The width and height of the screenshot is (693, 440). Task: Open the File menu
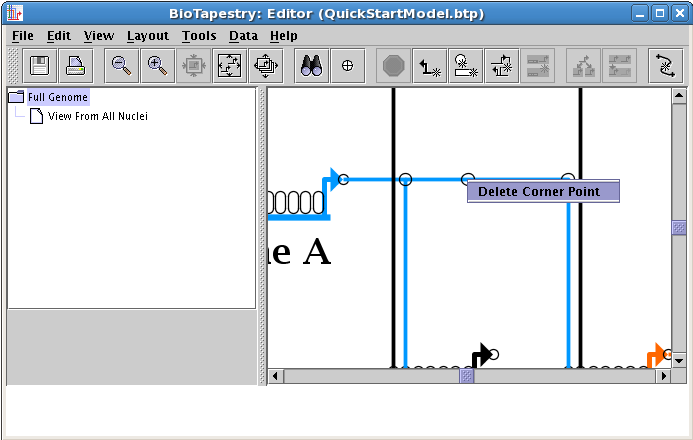[23, 36]
